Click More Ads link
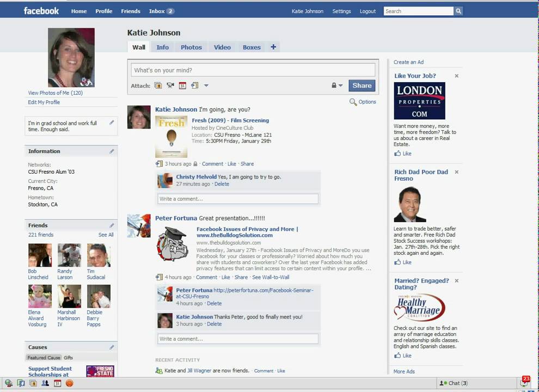This screenshot has width=539, height=392. (x=404, y=371)
